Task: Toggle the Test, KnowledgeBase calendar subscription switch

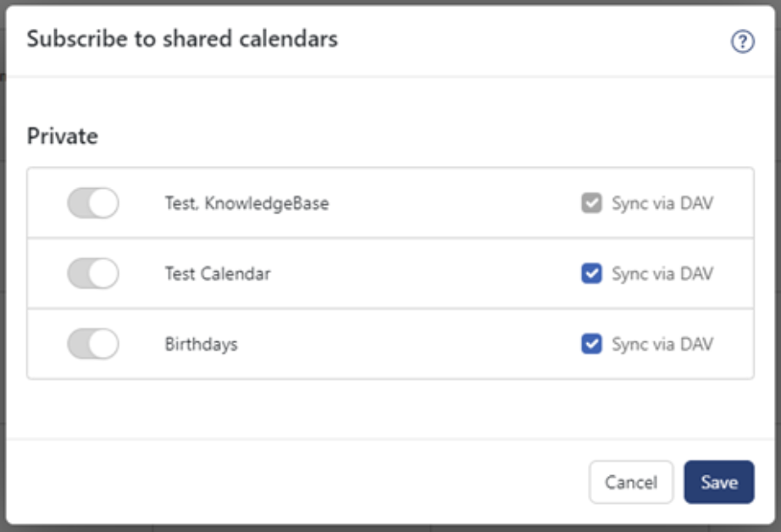Action: [x=93, y=203]
